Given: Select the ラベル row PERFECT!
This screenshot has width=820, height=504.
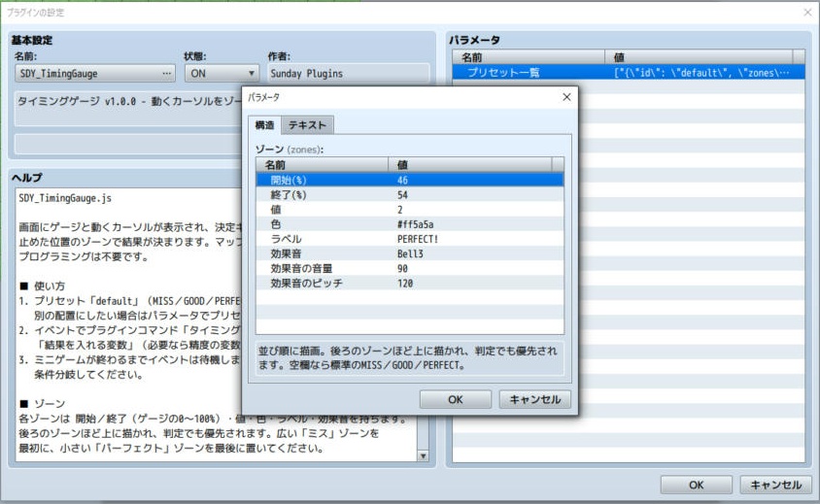Looking at the screenshot, I should [x=409, y=239].
